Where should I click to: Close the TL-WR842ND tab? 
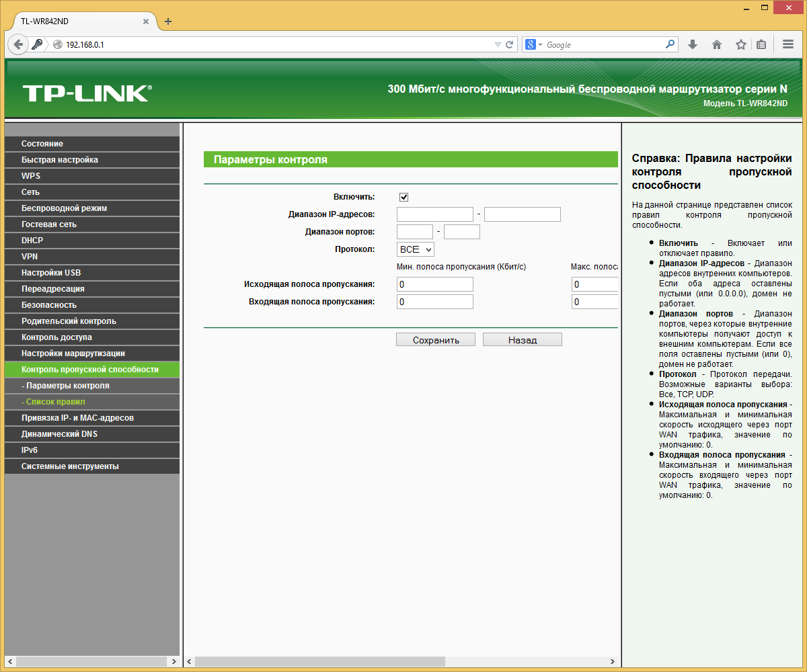point(146,22)
